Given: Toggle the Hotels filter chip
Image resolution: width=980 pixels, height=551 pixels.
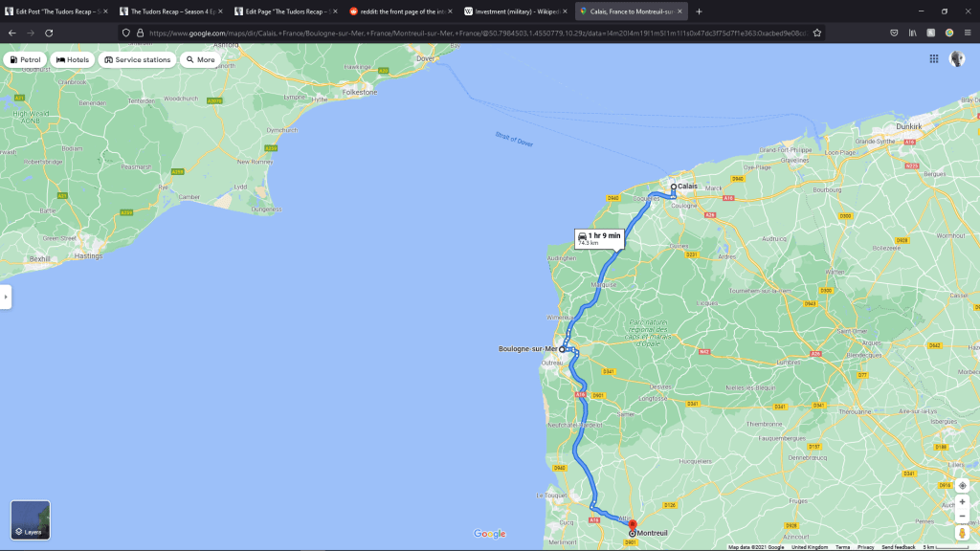Looking at the screenshot, I should click(73, 59).
